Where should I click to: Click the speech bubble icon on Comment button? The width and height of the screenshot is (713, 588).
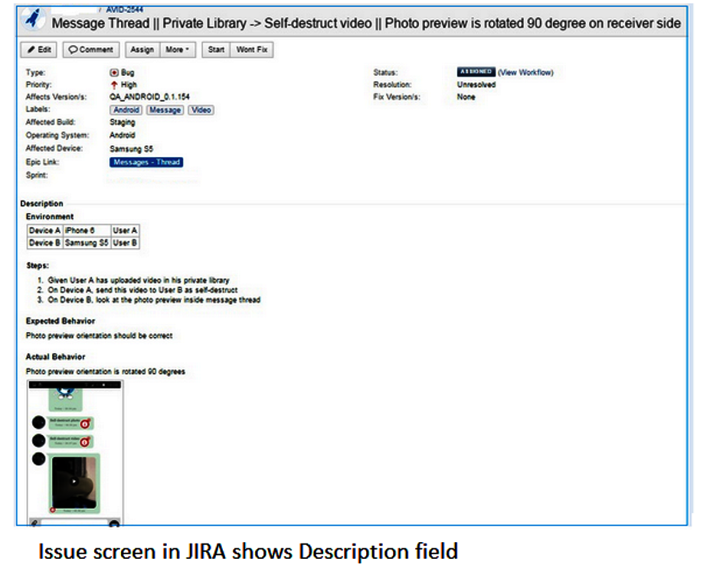[x=74, y=49]
